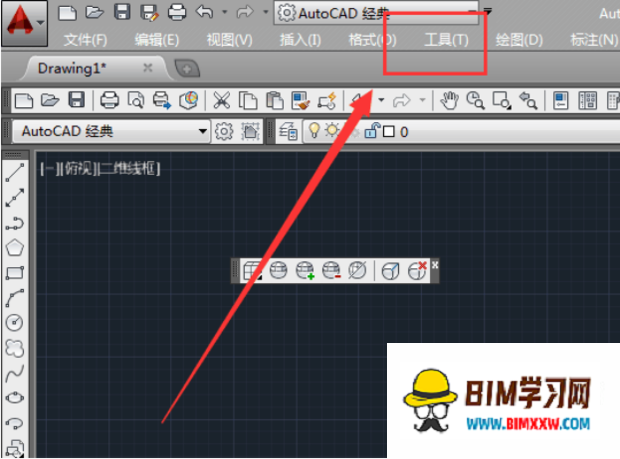Select the Polygon draw tool
The image size is (620, 459).
click(15, 248)
